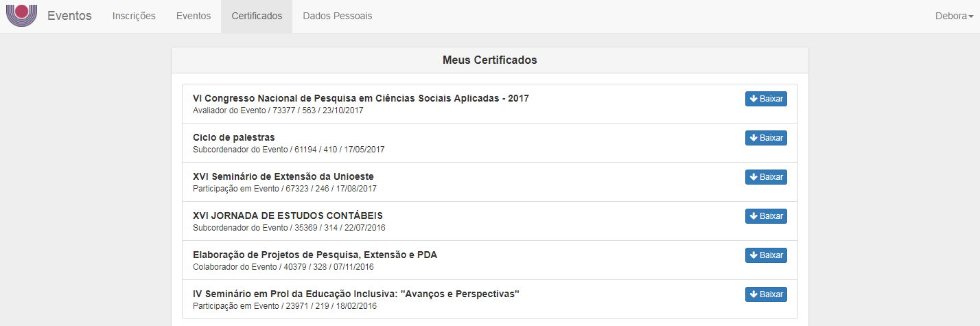This screenshot has height=326, width=980.
Task: Go to the Eventos navigation tab
Action: point(194,16)
